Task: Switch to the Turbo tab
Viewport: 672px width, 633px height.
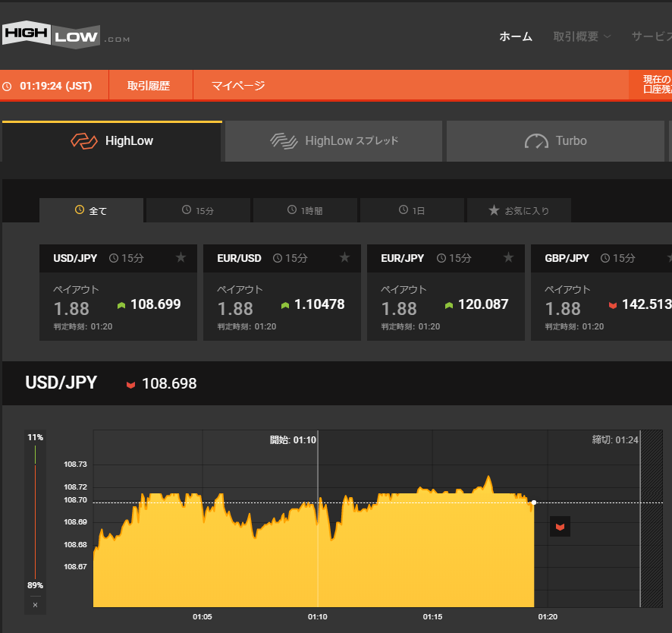Action: click(555, 141)
